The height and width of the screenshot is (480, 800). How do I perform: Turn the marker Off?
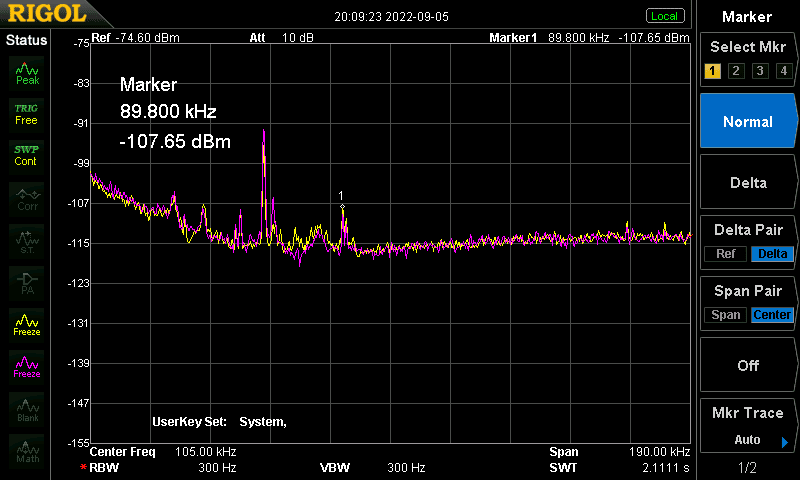pyautogui.click(x=748, y=365)
